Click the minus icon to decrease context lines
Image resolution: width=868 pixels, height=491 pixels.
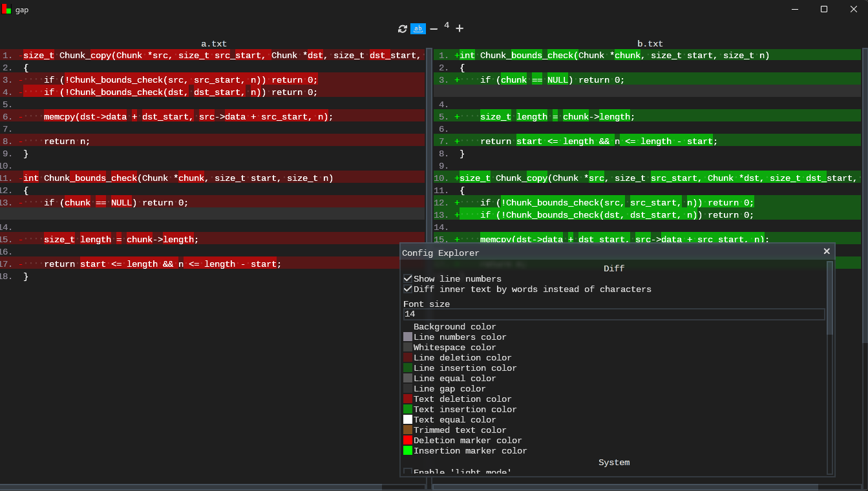(x=434, y=29)
